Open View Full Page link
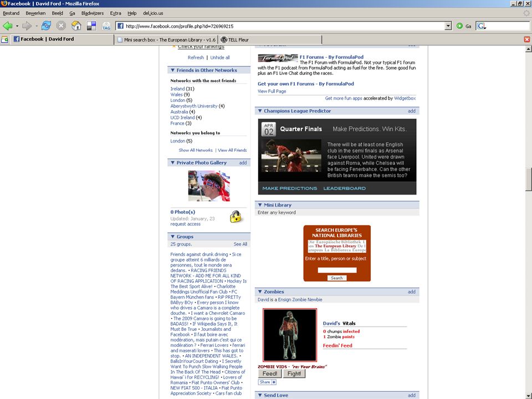The image size is (532, 399). (x=272, y=91)
